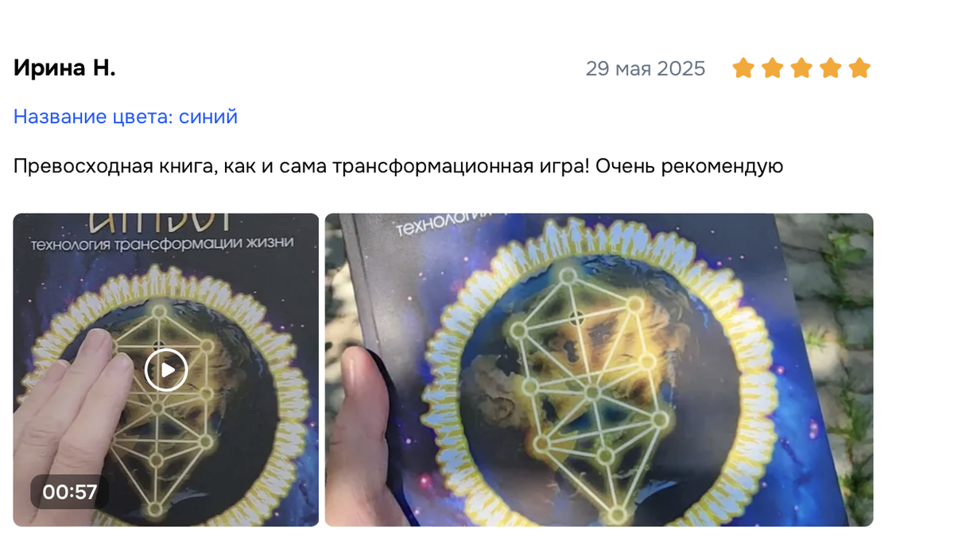
Task: Open reviewer profile 'Ирина Н.'
Action: pos(64,68)
